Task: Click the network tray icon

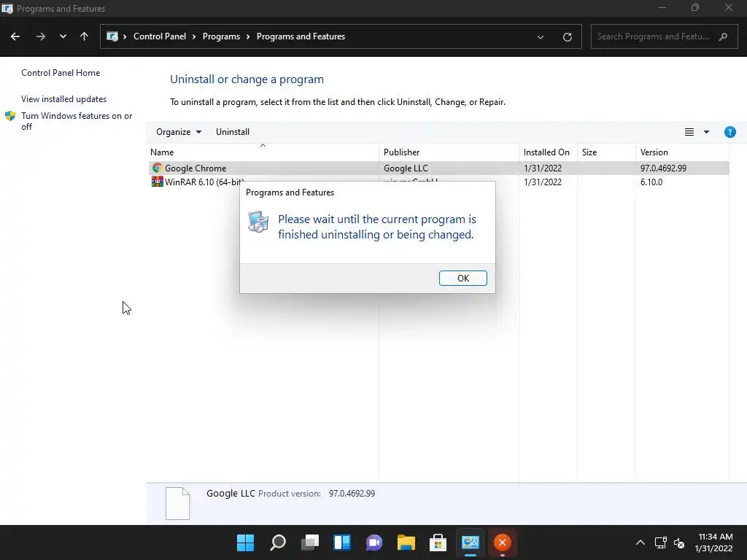Action: pos(660,542)
